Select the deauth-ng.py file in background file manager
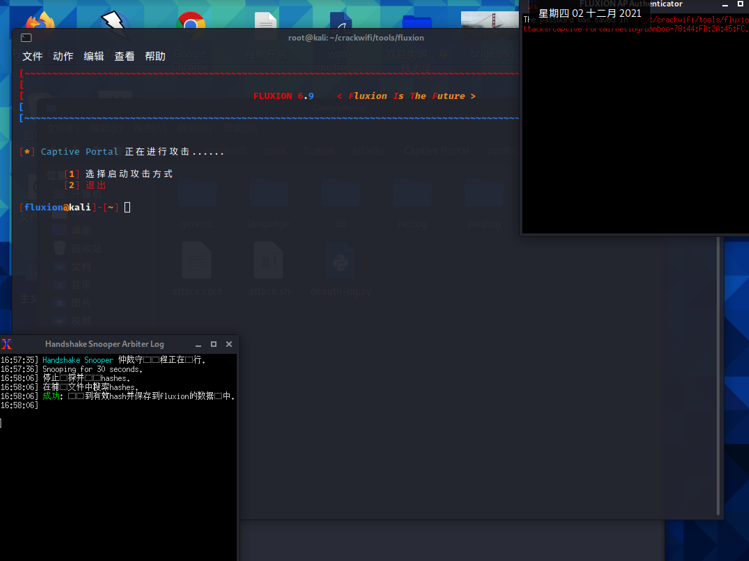Image resolution: width=749 pixels, height=561 pixels. click(341, 268)
